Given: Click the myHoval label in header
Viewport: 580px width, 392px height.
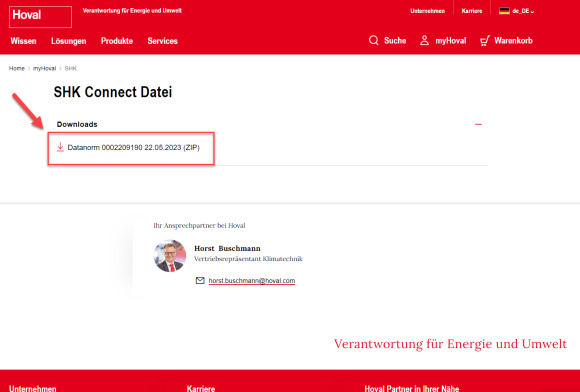Looking at the screenshot, I should pyautogui.click(x=451, y=41).
